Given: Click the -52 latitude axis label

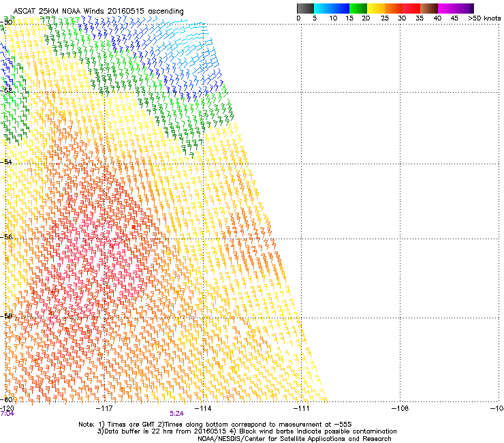Looking at the screenshot, I should click(x=7, y=91).
